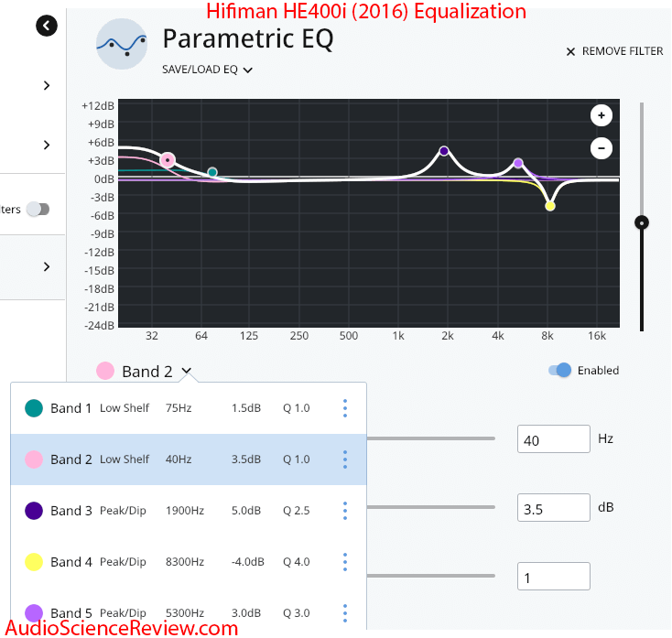The image size is (672, 638).
Task: Zoom in the graph with plus button
Action: point(602,115)
